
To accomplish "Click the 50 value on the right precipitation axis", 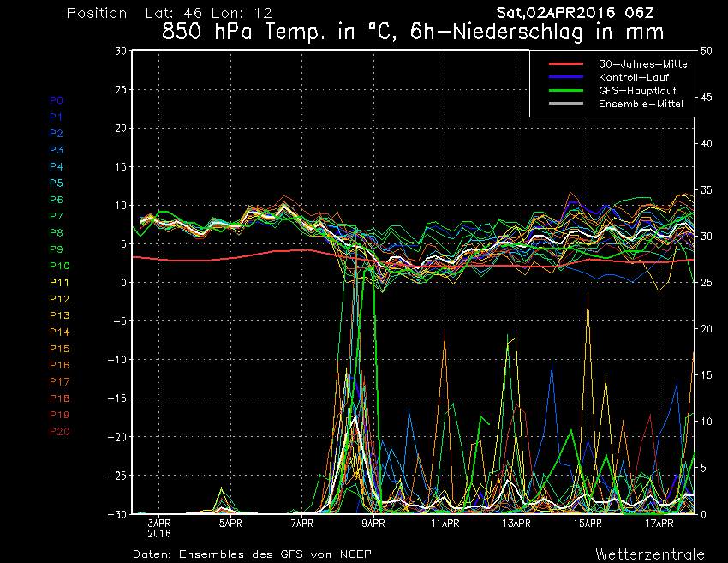I will point(707,51).
